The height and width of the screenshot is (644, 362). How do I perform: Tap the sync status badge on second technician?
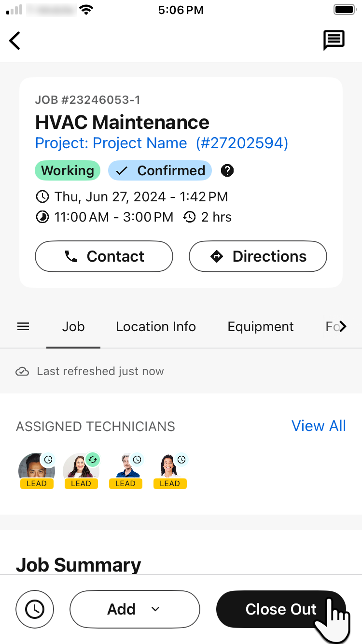[x=93, y=459]
